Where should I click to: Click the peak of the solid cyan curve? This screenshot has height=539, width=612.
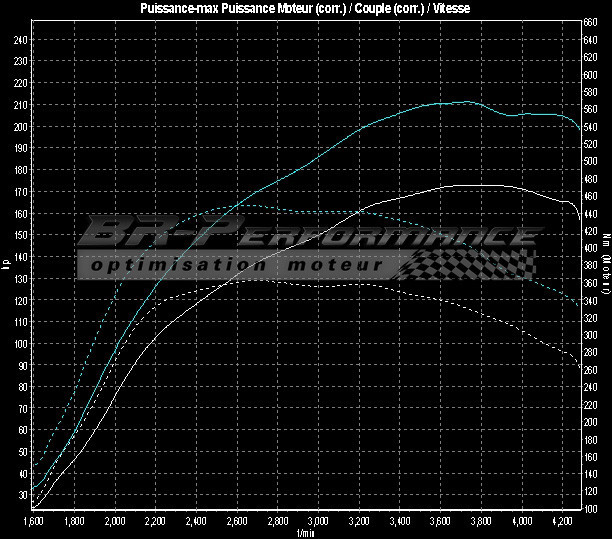[x=466, y=101]
